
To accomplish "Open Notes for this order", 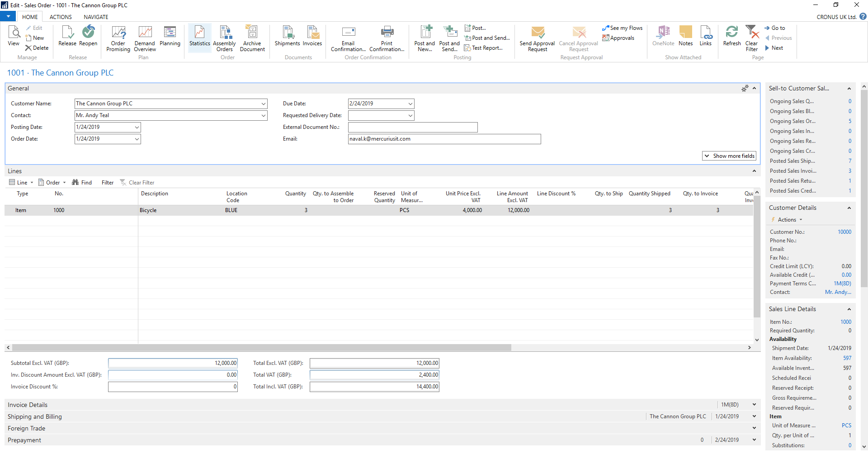I will 685,36.
